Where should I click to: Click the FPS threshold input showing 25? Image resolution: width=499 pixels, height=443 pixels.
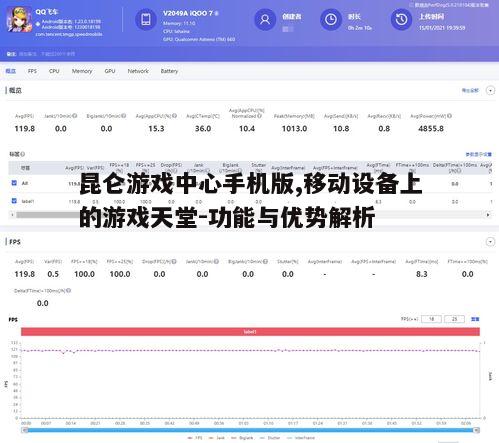coord(454,319)
